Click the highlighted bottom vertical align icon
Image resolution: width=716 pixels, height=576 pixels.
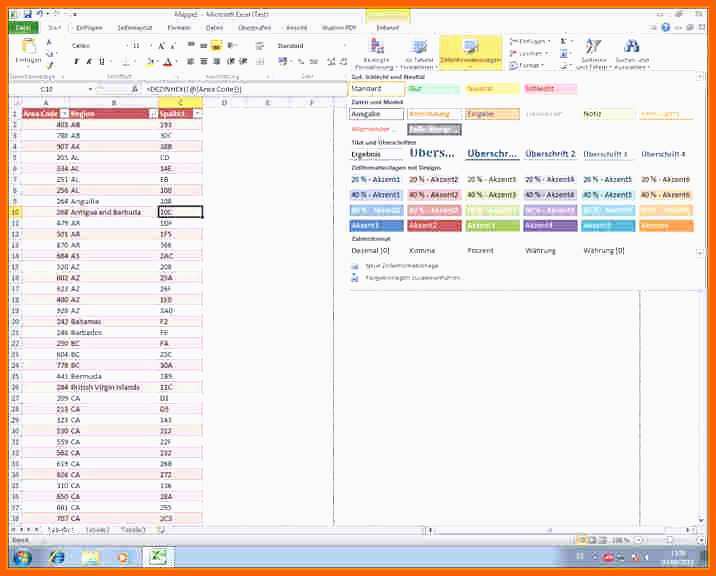216,45
